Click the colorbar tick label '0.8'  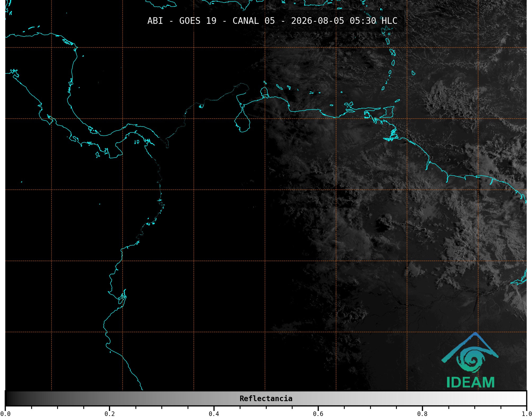pyautogui.click(x=422, y=414)
